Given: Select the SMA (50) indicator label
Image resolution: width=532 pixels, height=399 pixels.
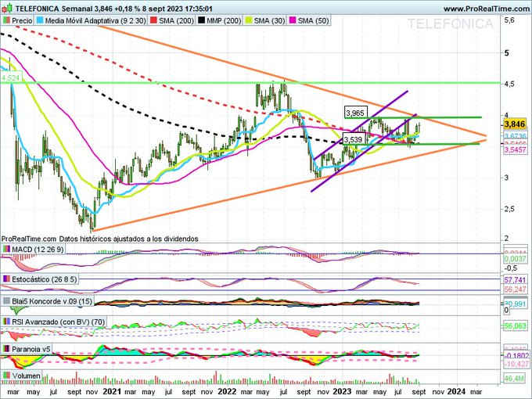Looking at the screenshot, I should [x=314, y=20].
